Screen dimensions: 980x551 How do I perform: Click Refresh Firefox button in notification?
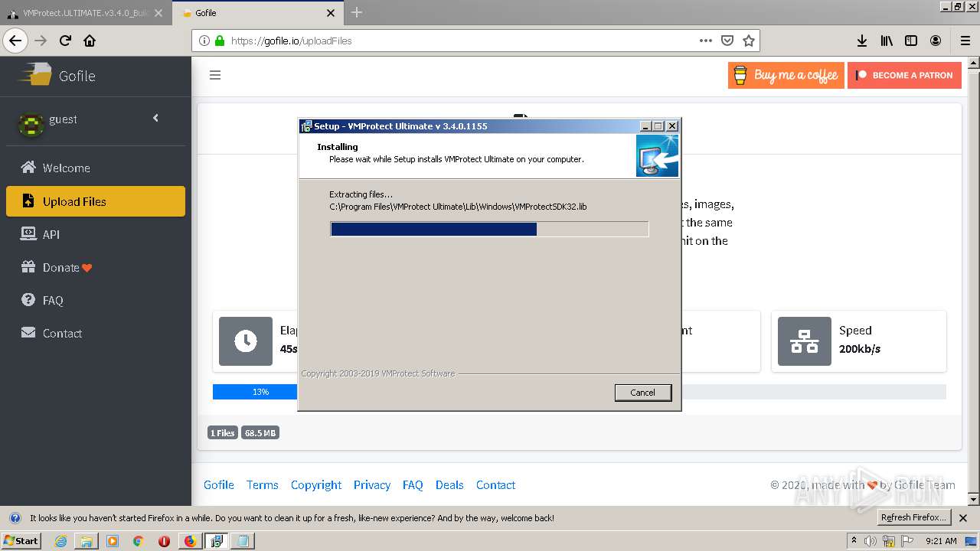pyautogui.click(x=913, y=518)
